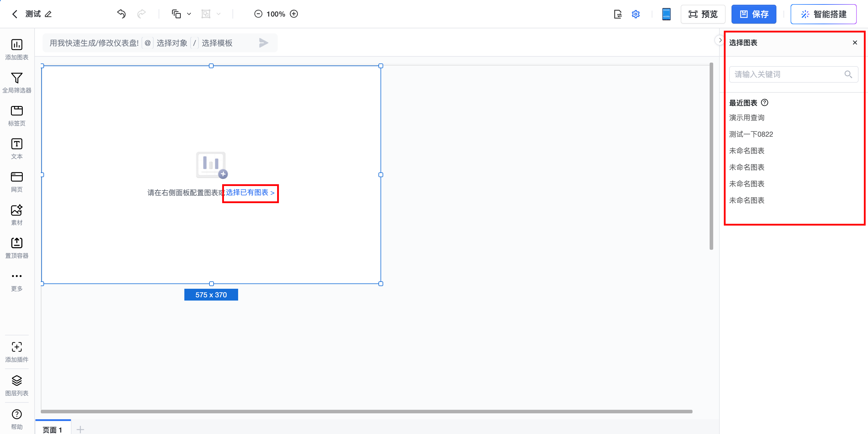
Task: Switch to the 页面 1 tab
Action: [x=53, y=429]
